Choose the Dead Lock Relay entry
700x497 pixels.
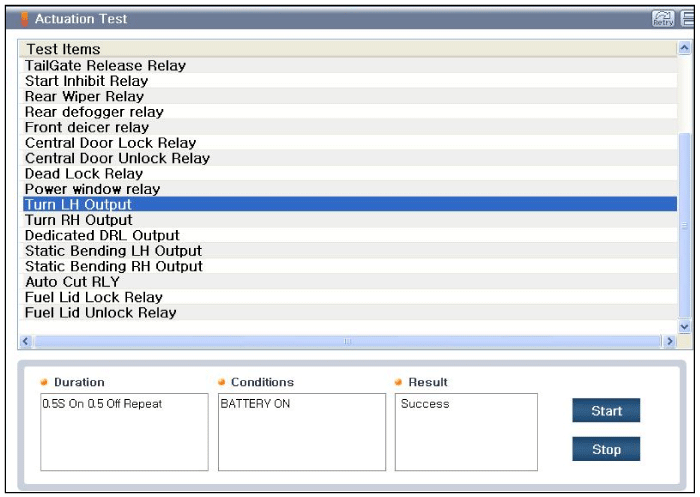coord(84,174)
